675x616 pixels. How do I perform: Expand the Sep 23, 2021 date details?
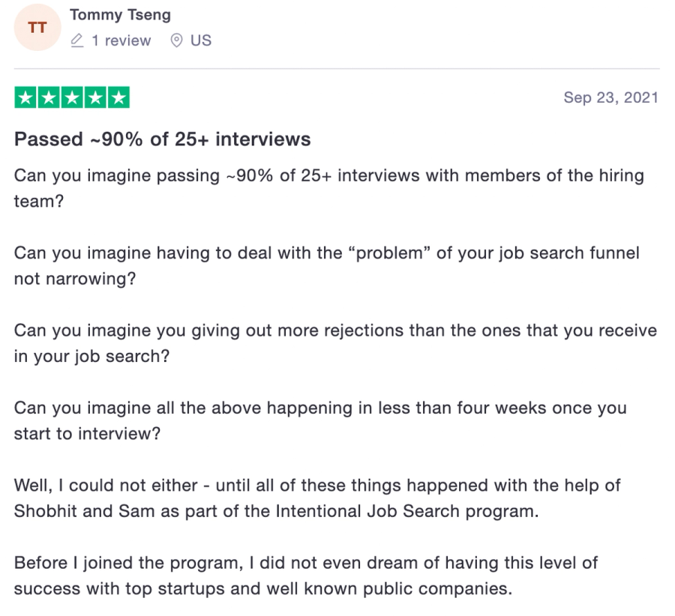(611, 97)
